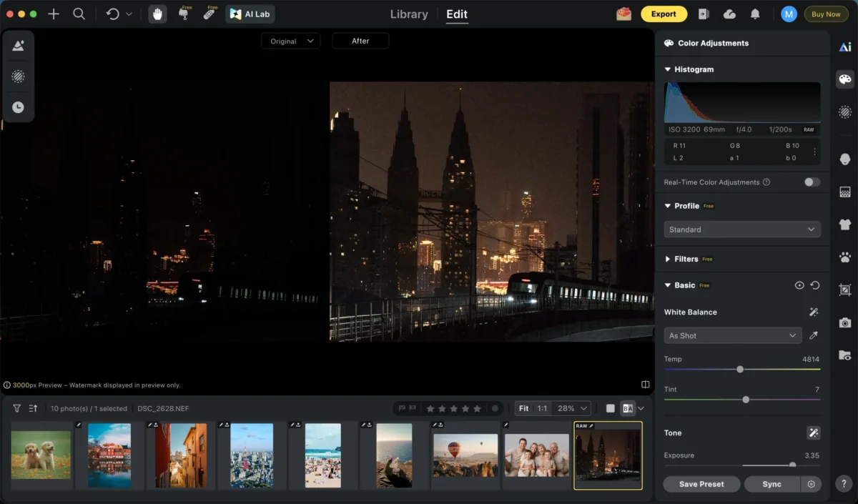Open the pet retouch paw panel
The width and height of the screenshot is (858, 504).
tap(844, 257)
